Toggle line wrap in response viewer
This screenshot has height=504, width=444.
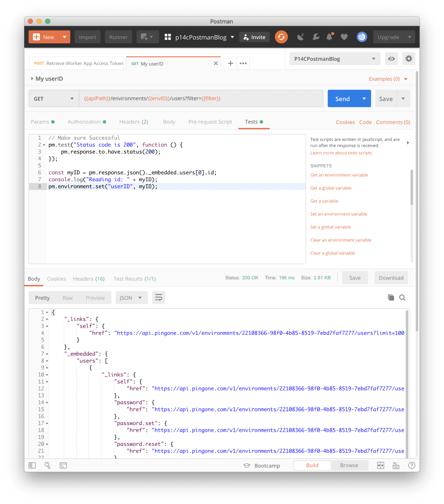point(158,298)
